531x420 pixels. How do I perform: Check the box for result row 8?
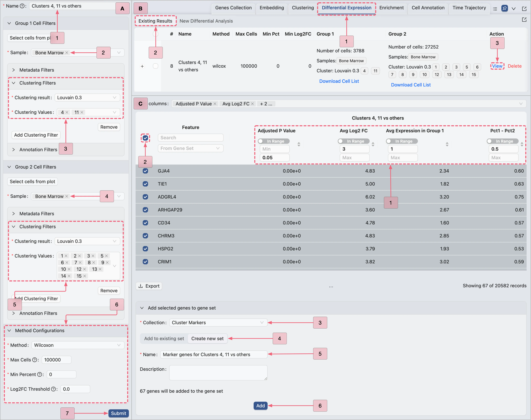coord(155,66)
